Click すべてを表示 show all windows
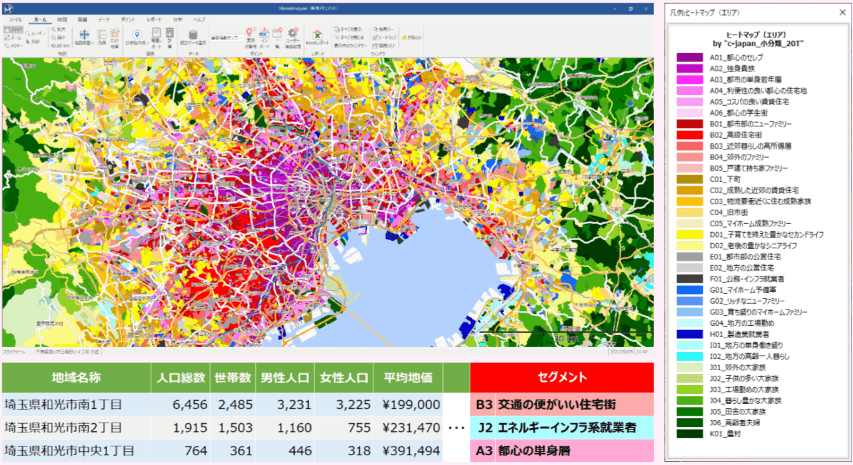The image size is (853, 465). coord(348,29)
